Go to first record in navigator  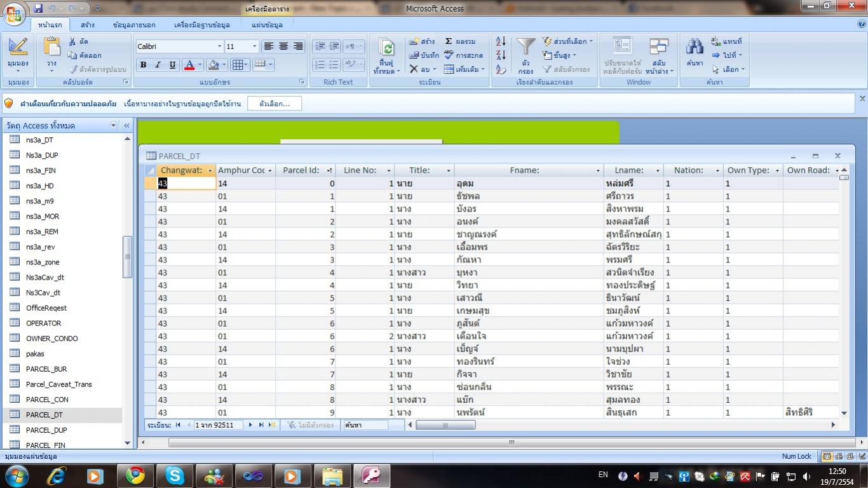(x=178, y=424)
